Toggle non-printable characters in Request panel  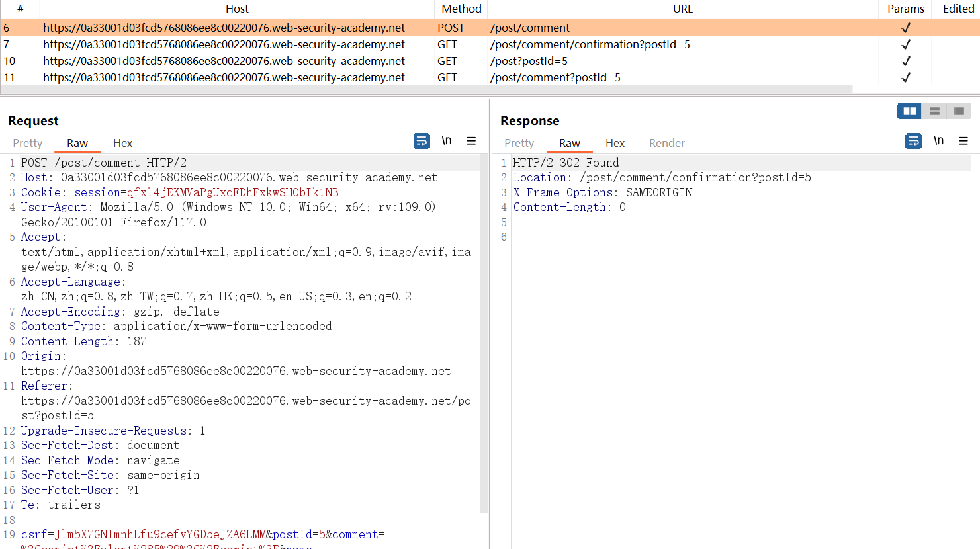(x=447, y=141)
